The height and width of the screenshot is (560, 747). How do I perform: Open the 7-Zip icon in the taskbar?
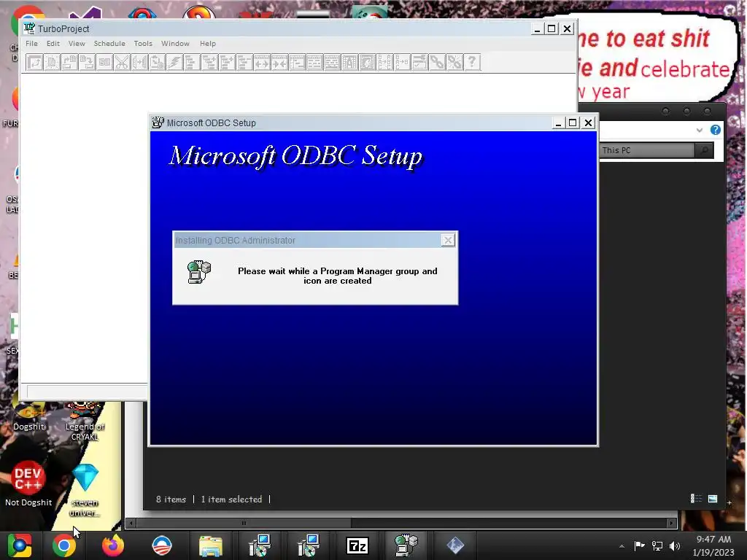357,545
